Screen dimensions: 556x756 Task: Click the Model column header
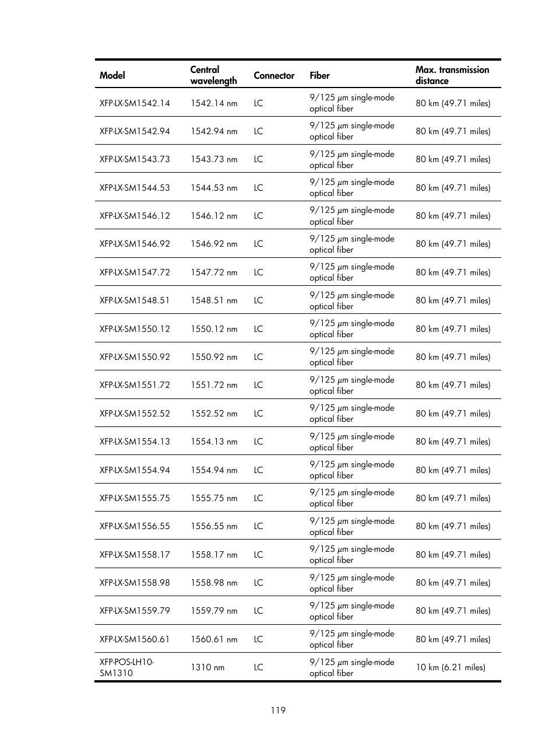[112, 75]
